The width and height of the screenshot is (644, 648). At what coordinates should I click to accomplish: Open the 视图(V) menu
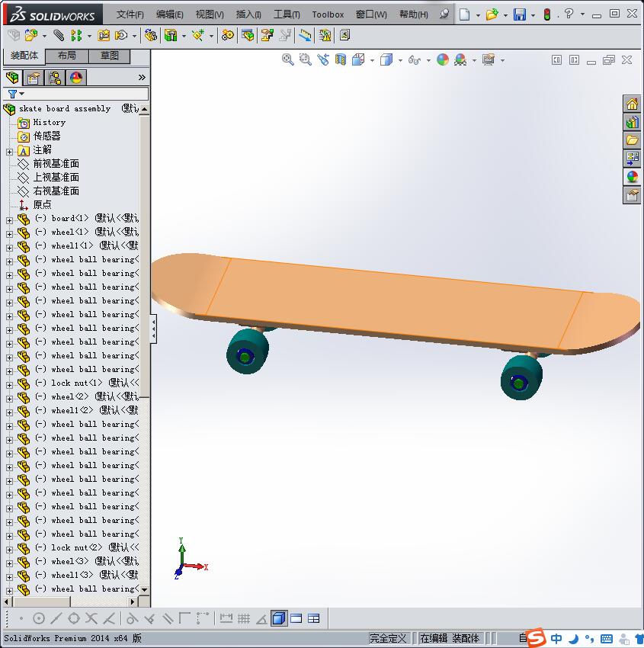(210, 14)
